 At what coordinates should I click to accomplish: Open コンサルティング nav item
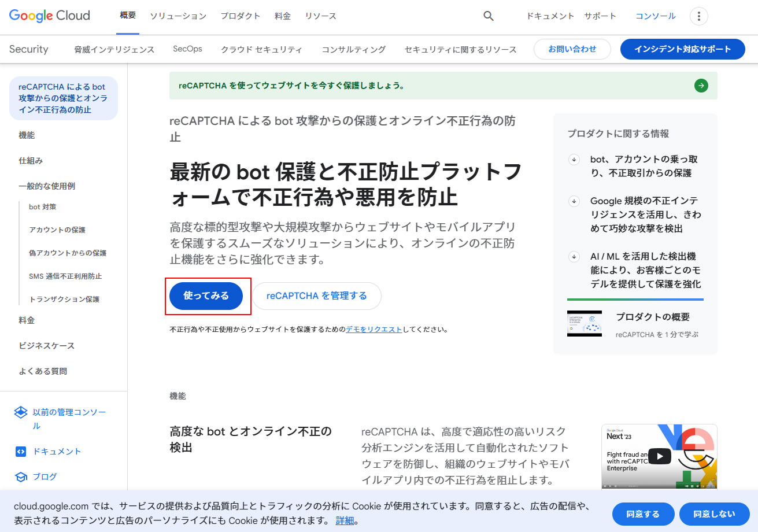point(354,50)
